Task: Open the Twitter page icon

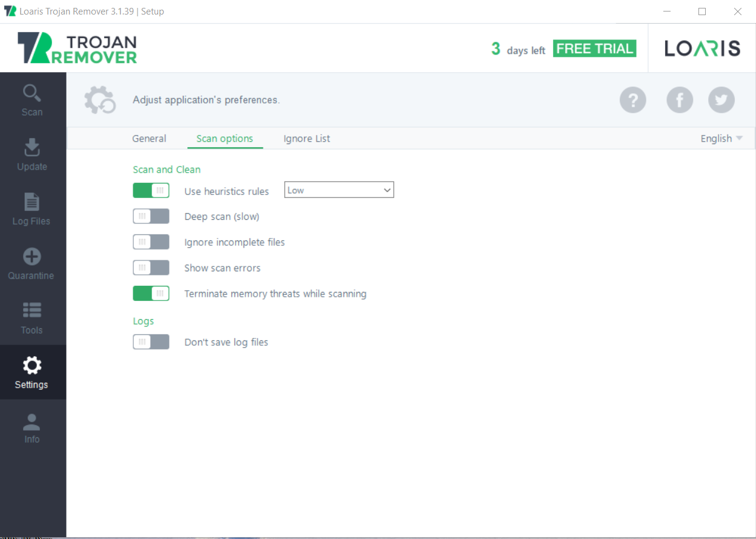Action: [x=721, y=100]
